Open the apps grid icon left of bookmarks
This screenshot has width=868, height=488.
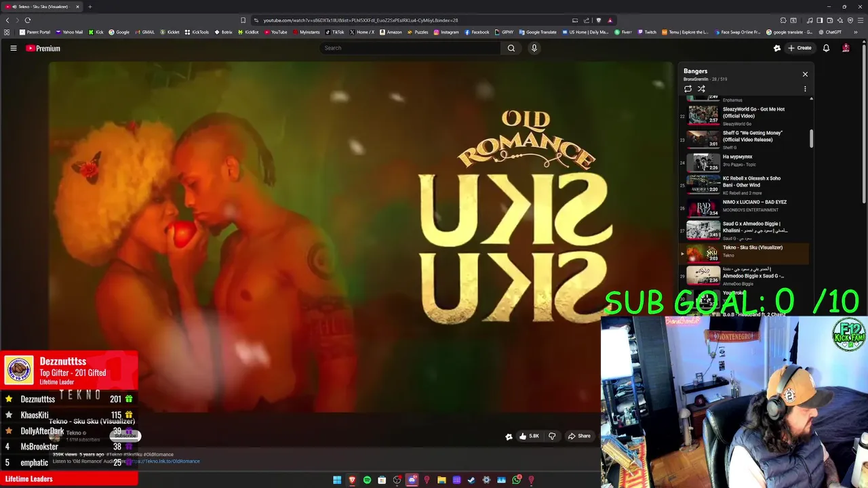pyautogui.click(x=7, y=32)
